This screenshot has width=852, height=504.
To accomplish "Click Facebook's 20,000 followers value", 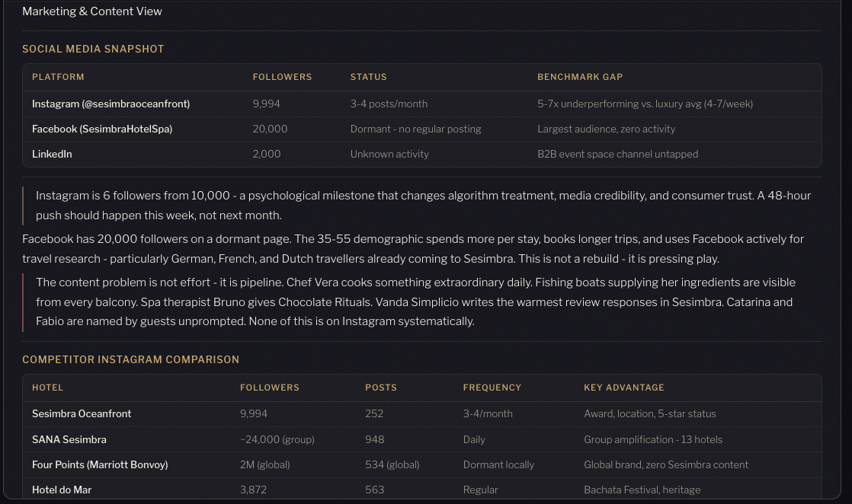I will [x=270, y=129].
